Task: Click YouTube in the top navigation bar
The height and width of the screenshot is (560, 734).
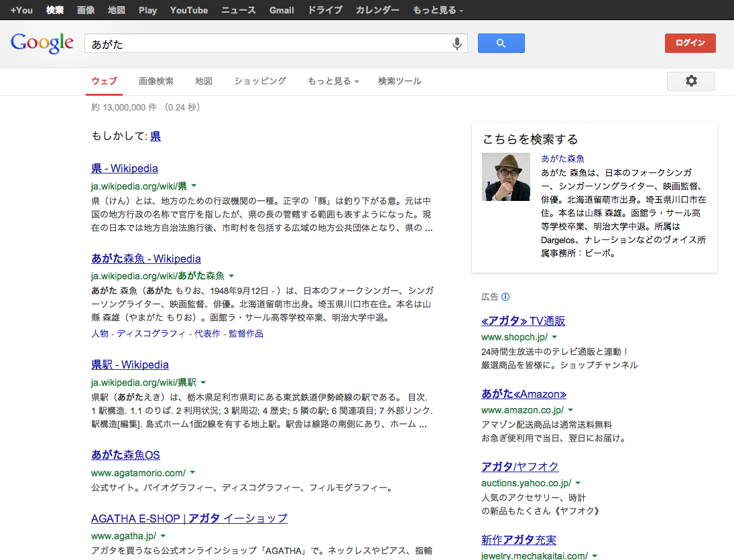Action: 188,10
